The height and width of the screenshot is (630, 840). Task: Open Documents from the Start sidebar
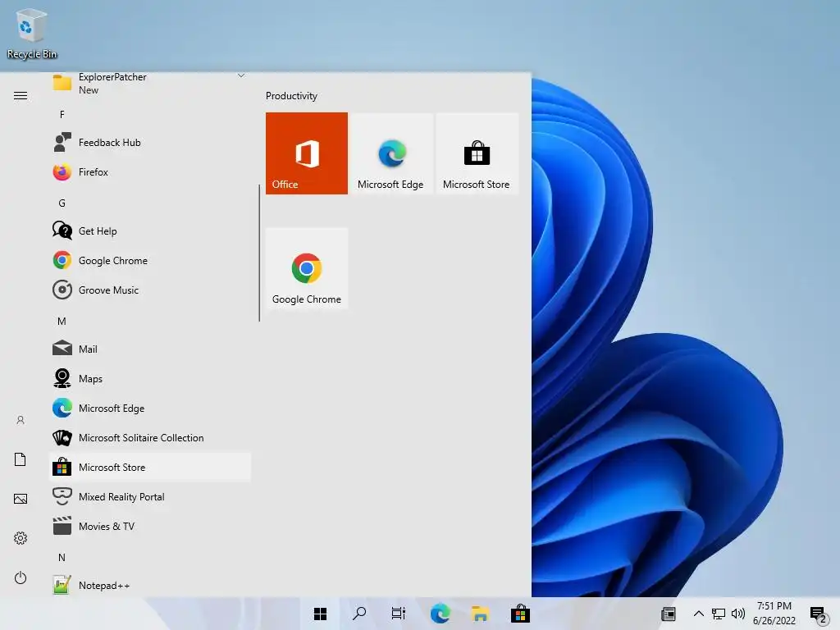[x=21, y=459]
